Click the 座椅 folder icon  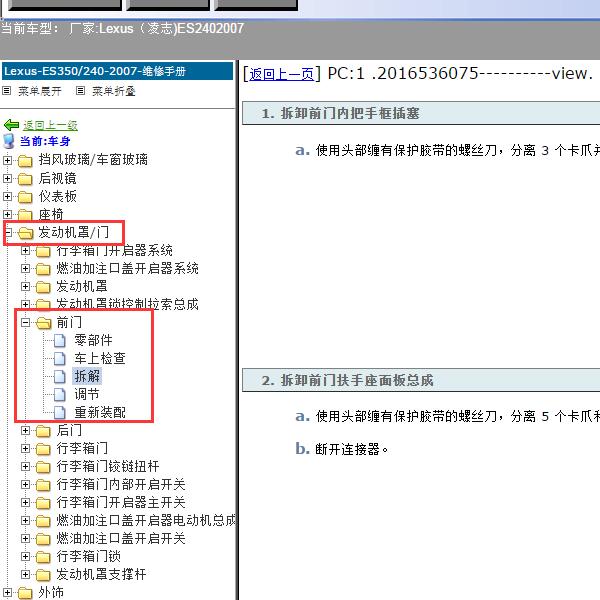[x=25, y=215]
